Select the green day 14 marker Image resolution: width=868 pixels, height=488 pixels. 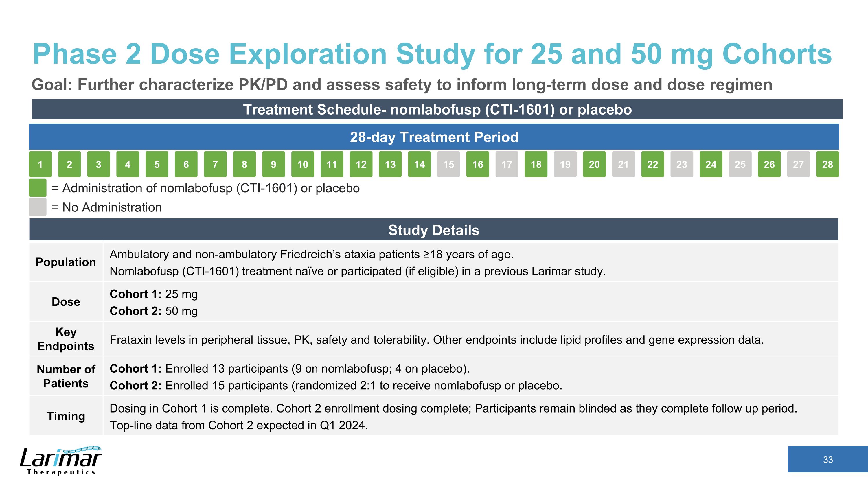(419, 164)
